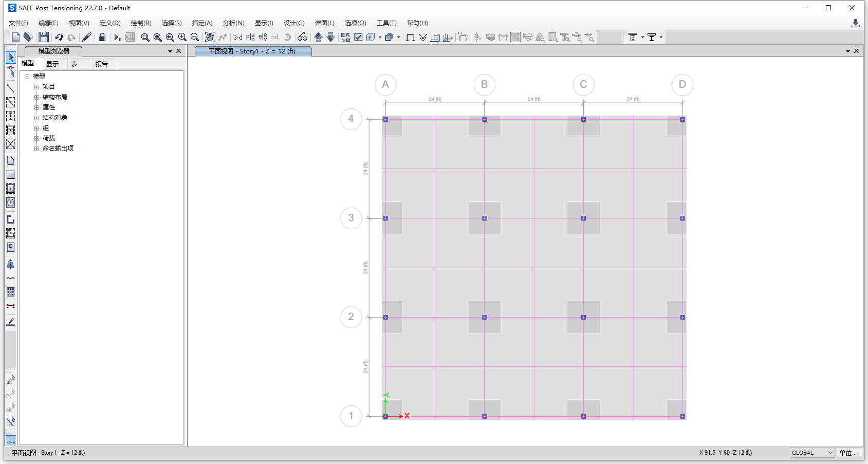This screenshot has height=464, width=868.
Task: Select the pointer tool in left toolbar
Action: coord(11,57)
